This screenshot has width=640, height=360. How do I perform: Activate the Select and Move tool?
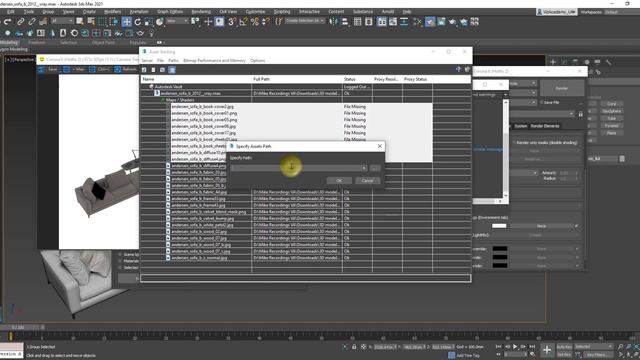coord(127,22)
